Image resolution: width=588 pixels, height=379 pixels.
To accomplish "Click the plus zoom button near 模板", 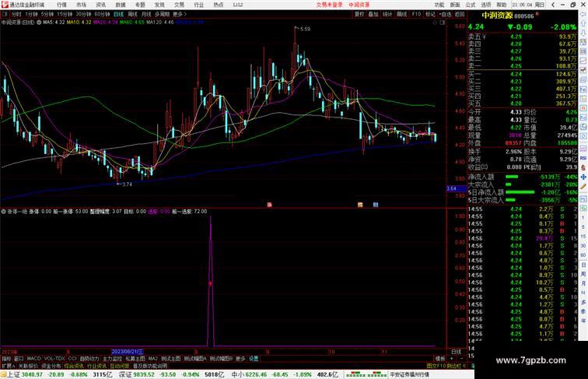I will 451,359.
